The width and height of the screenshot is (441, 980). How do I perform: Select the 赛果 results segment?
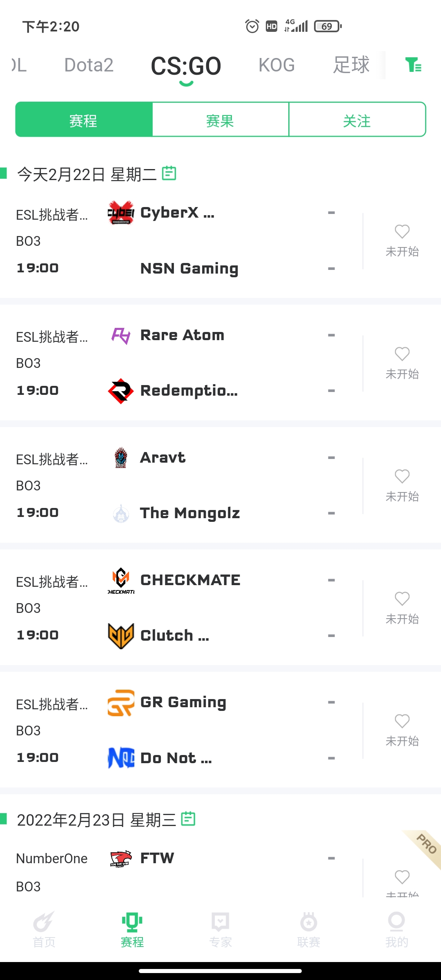point(220,120)
